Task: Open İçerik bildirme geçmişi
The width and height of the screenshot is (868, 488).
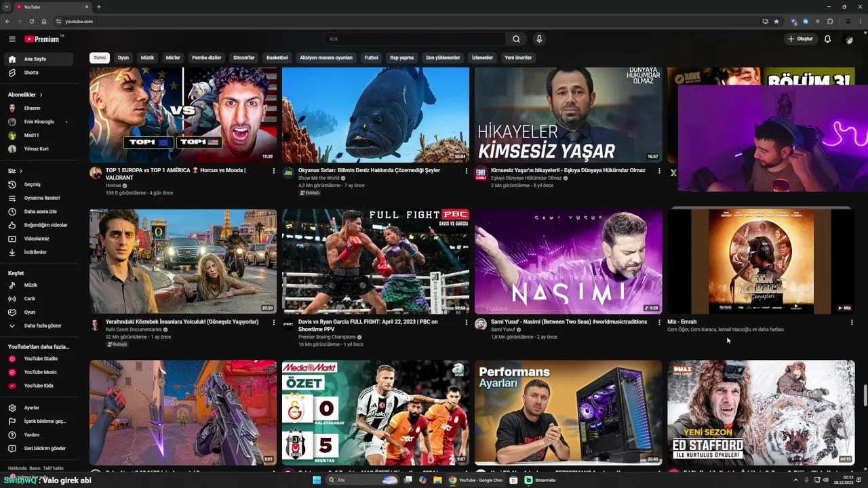Action: click(38, 422)
